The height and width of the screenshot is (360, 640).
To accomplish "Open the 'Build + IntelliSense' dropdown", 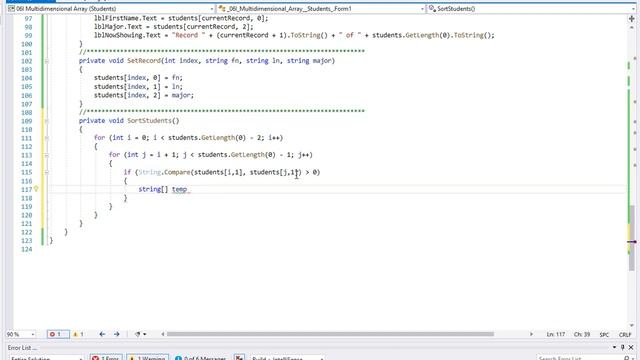I will pos(287,357).
